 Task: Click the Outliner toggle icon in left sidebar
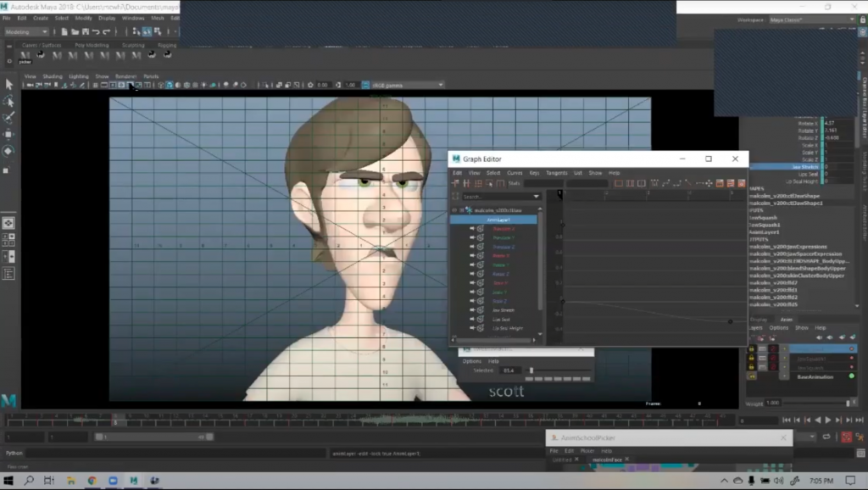(8, 274)
